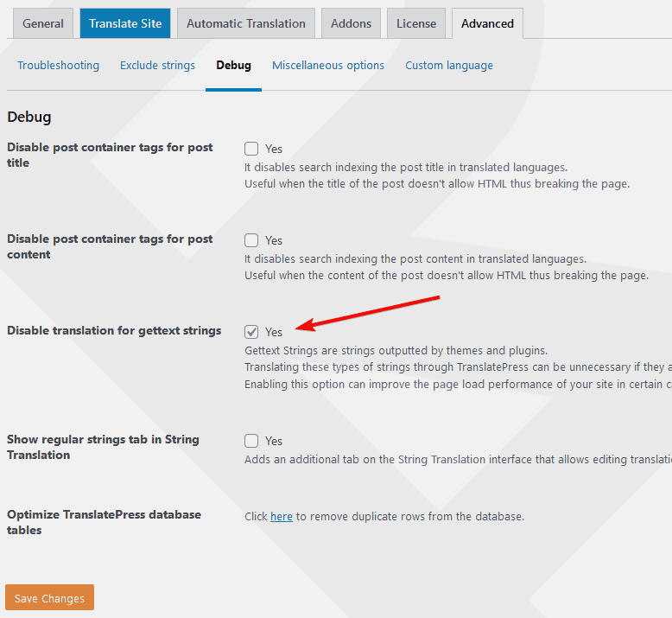672x618 pixels.
Task: Click 'Translating these types of strings through TranslatePress' text
Action: [x=458, y=367]
